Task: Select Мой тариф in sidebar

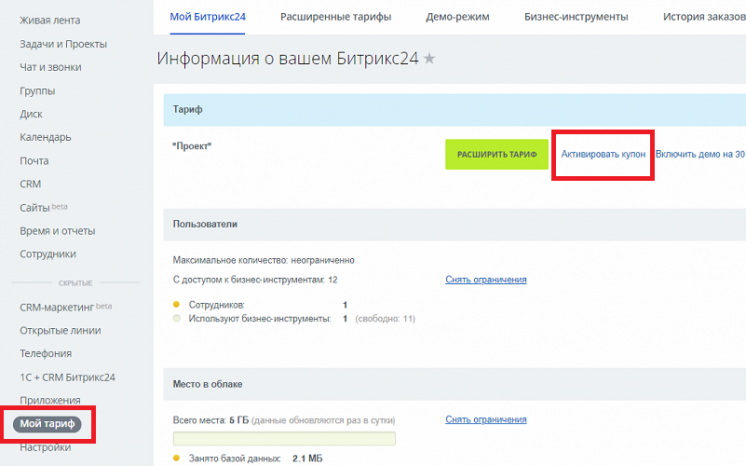Action: tap(47, 424)
